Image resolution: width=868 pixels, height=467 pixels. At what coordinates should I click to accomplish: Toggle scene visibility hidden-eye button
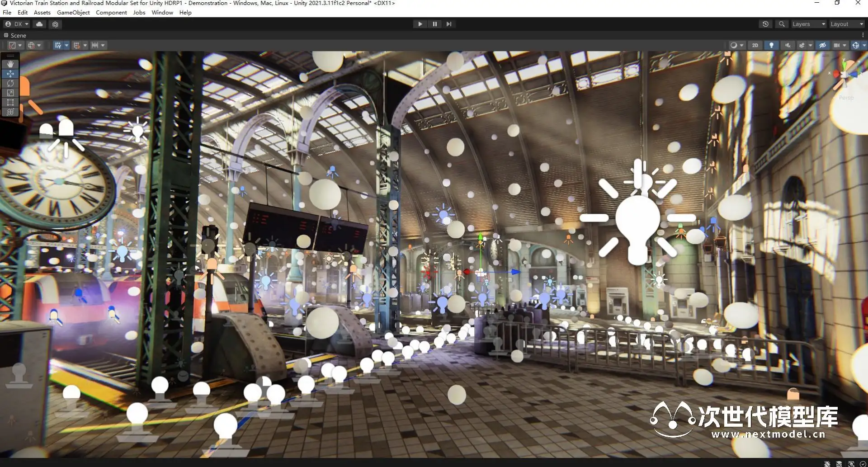pyautogui.click(x=823, y=45)
